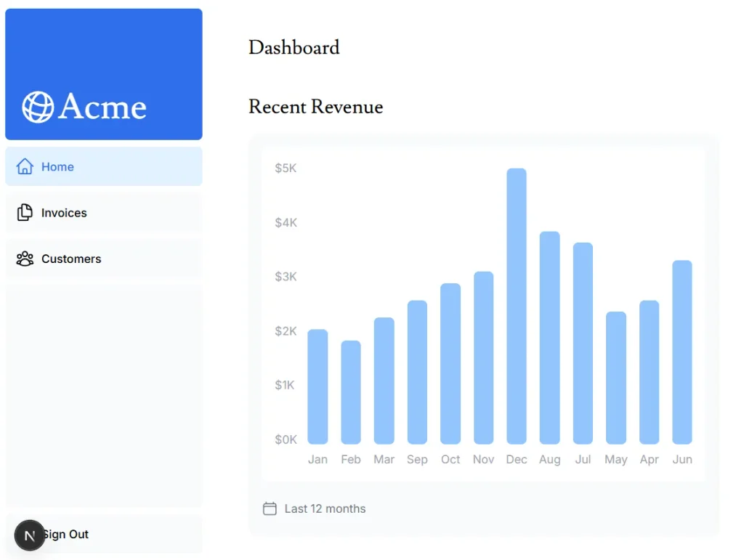This screenshot has width=744, height=560.
Task: Open the Customers page
Action: click(103, 259)
